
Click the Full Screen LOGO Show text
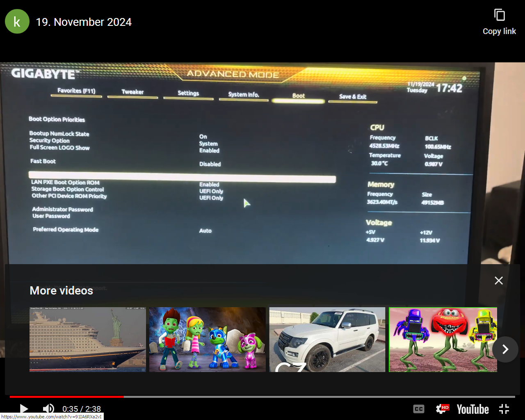[x=59, y=148]
